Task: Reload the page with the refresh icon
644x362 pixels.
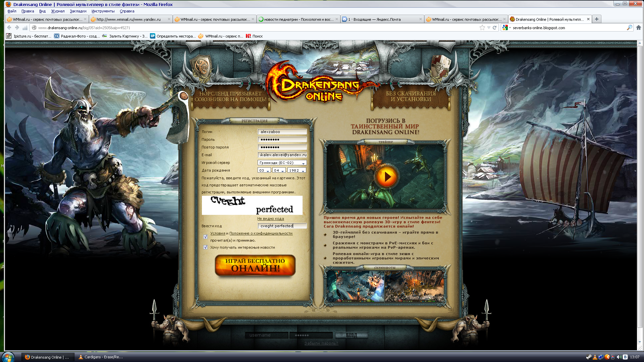Action: 494,28
